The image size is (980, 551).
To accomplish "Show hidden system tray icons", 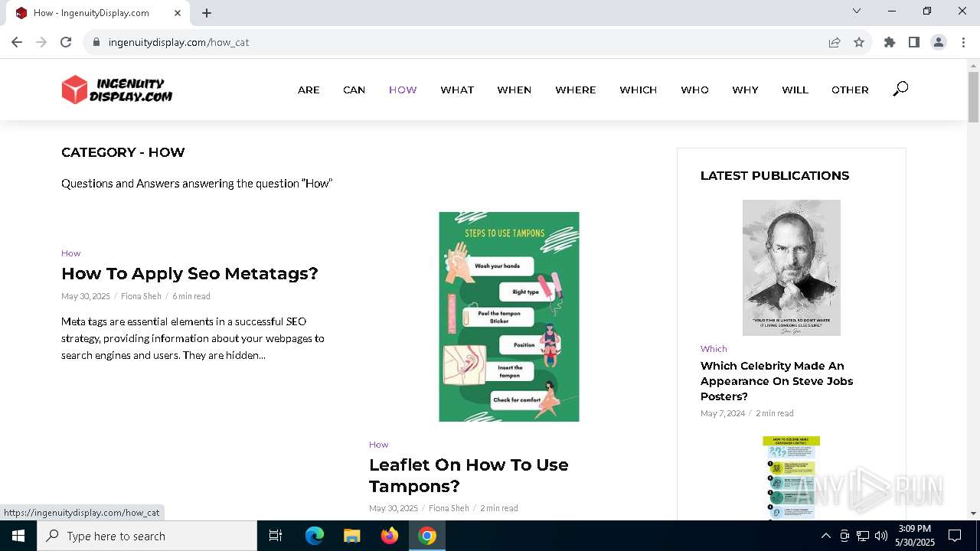I will click(x=825, y=536).
